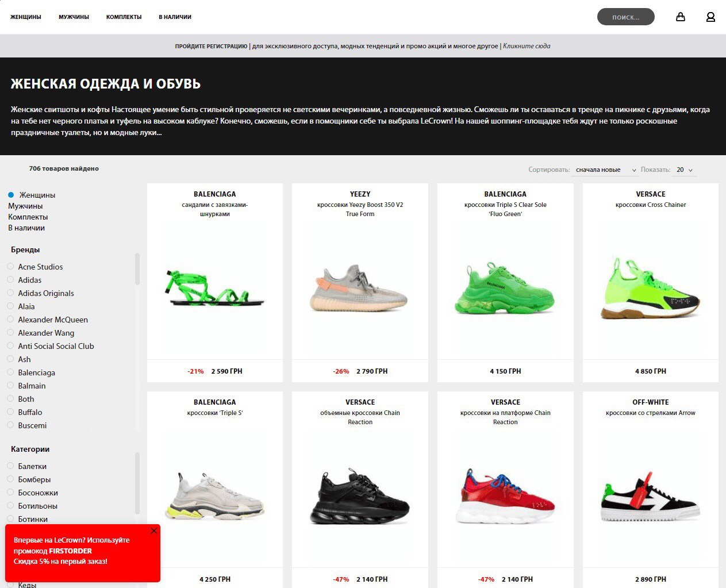726x588 pixels.
Task: Check the Alexander McQueen brand filter
Action: click(x=10, y=320)
